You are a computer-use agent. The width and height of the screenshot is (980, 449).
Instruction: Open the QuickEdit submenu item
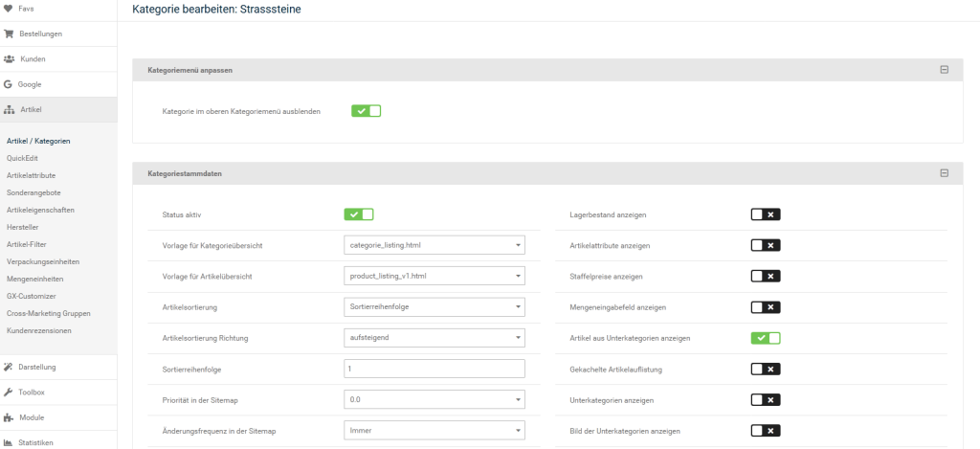(22, 158)
